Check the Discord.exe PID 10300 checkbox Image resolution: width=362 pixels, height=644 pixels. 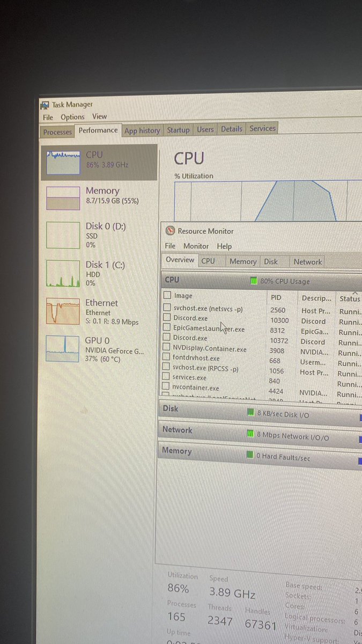pyautogui.click(x=167, y=318)
